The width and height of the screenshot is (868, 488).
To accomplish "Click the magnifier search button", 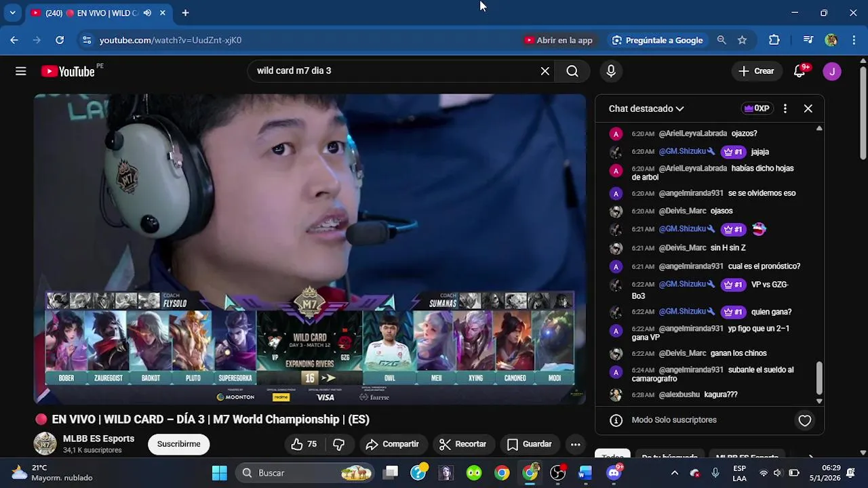I will pos(572,71).
